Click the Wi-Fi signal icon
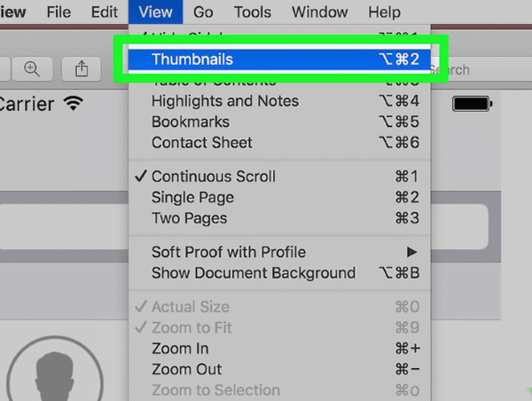The height and width of the screenshot is (401, 532). [x=73, y=103]
